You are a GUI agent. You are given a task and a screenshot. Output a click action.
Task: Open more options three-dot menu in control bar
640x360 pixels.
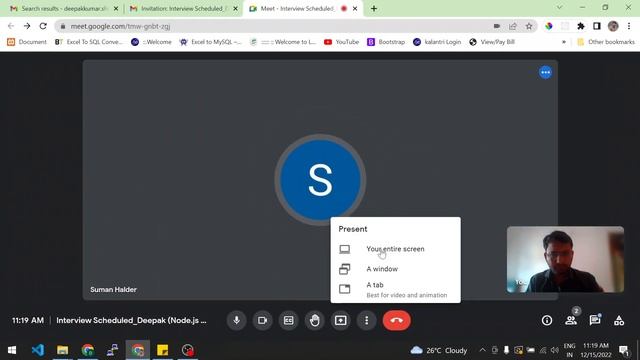point(367,320)
